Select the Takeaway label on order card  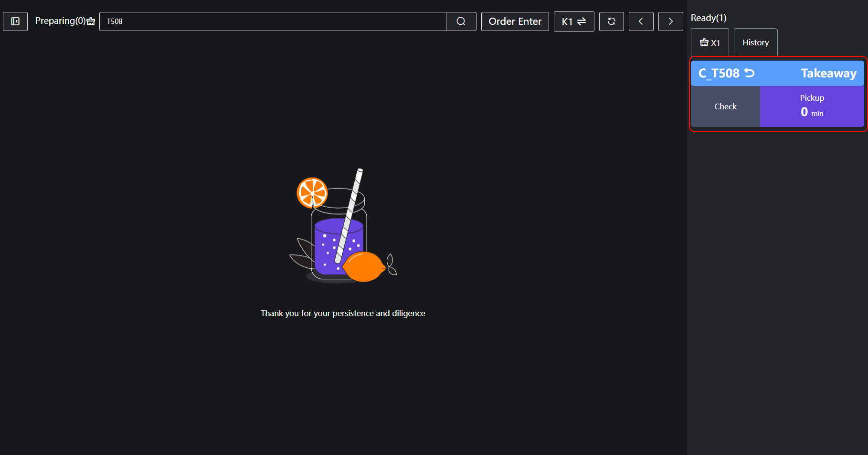point(828,73)
